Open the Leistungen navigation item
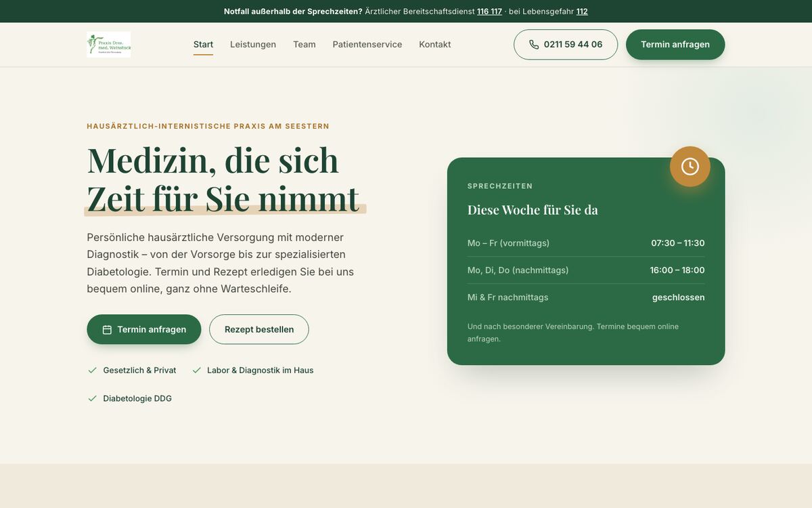The height and width of the screenshot is (508, 812). click(253, 45)
